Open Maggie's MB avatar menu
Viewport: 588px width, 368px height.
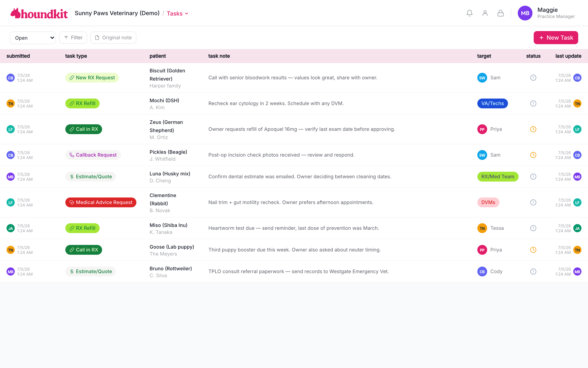point(525,13)
